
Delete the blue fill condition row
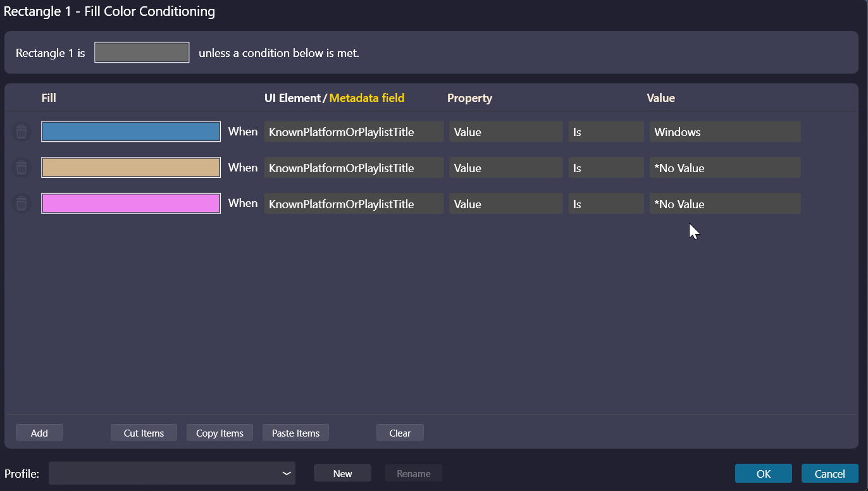coord(22,132)
